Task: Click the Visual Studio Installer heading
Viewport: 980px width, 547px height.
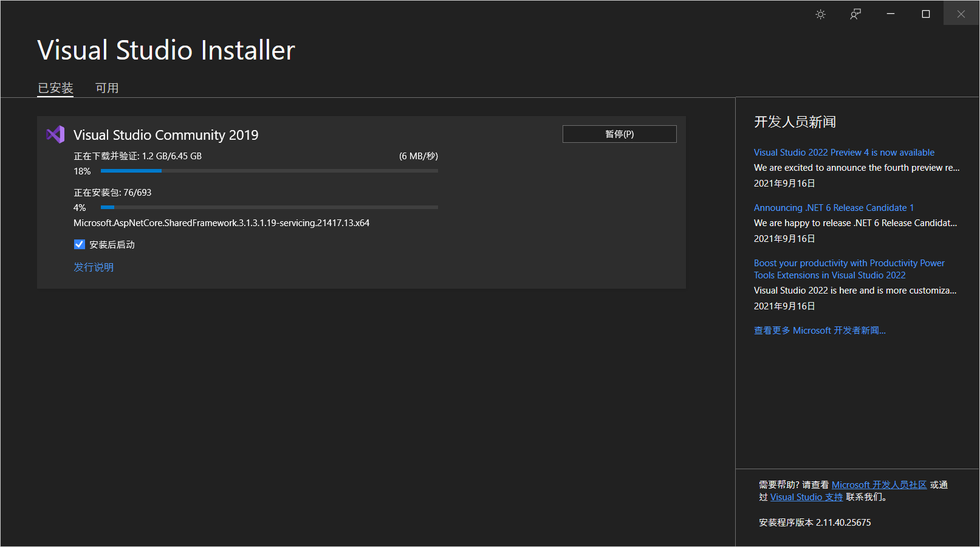Action: pos(166,50)
